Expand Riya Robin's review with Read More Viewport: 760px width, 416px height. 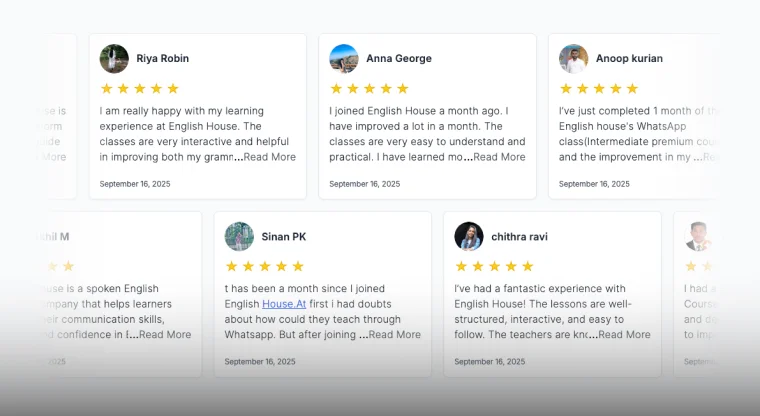coord(270,157)
